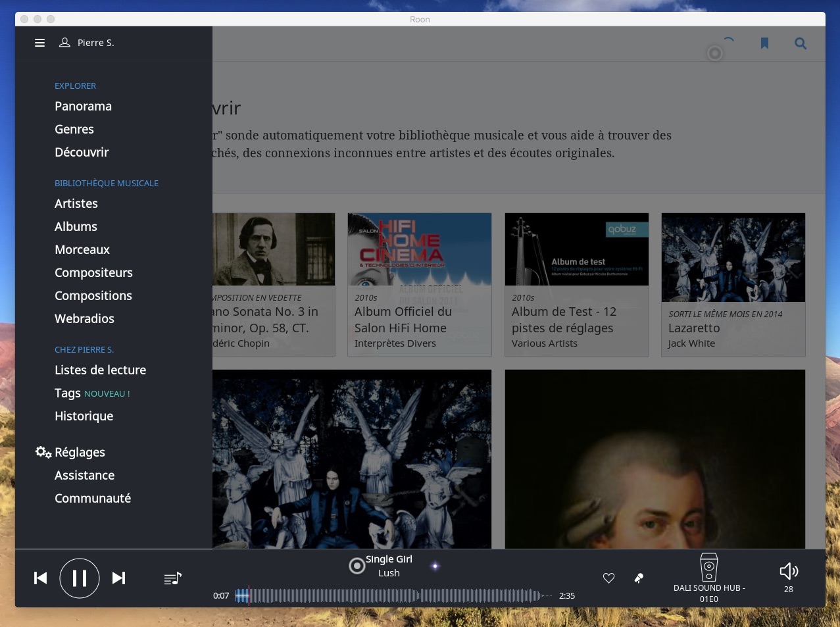Click the NOUVEAU ! badge beside Tags
The image size is (840, 627).
(107, 394)
